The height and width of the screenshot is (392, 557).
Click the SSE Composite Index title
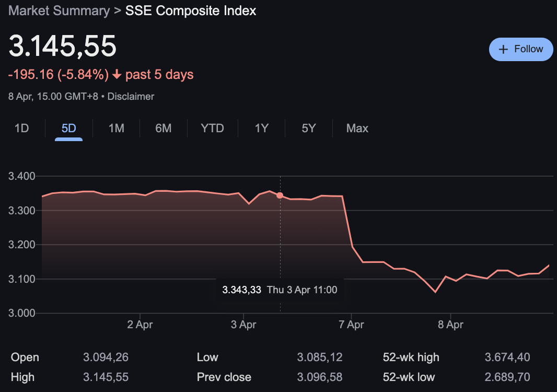coord(190,10)
